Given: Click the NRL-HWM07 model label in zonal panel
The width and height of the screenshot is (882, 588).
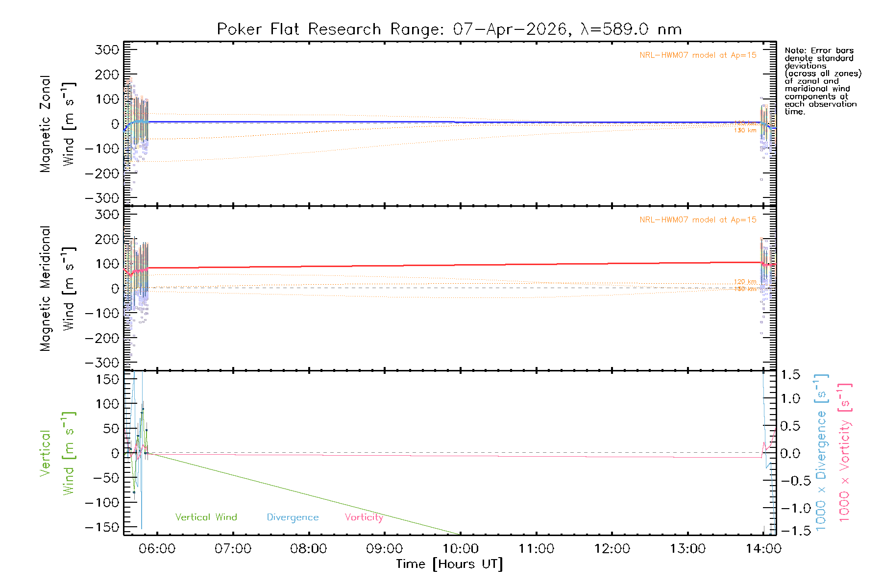Looking at the screenshot, I should pos(698,55).
